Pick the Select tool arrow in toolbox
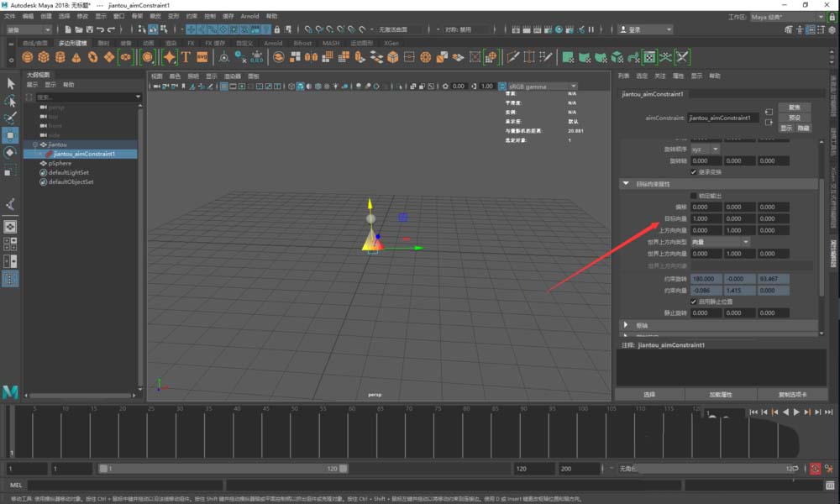The width and height of the screenshot is (840, 504). coord(10,83)
